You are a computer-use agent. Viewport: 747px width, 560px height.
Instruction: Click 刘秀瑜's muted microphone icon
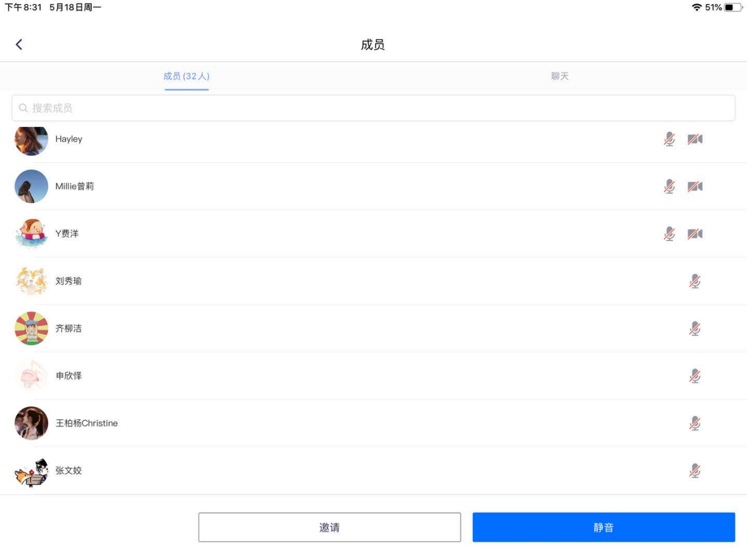click(x=695, y=282)
